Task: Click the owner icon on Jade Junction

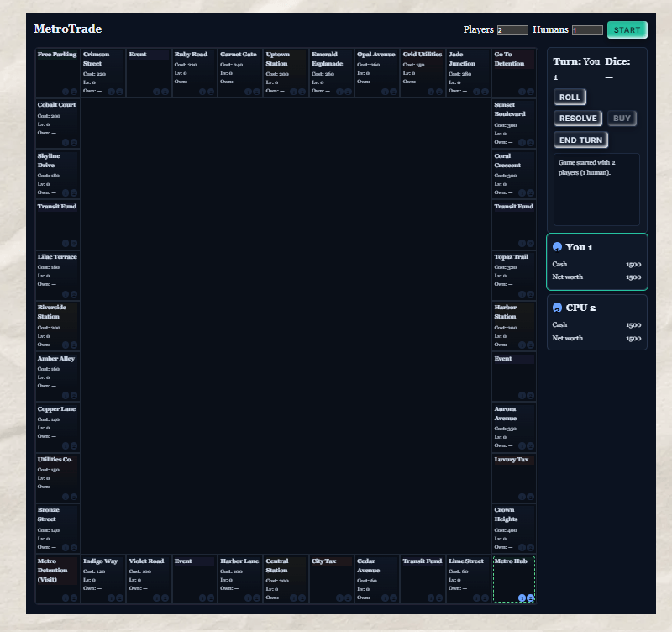Action: [x=485, y=92]
